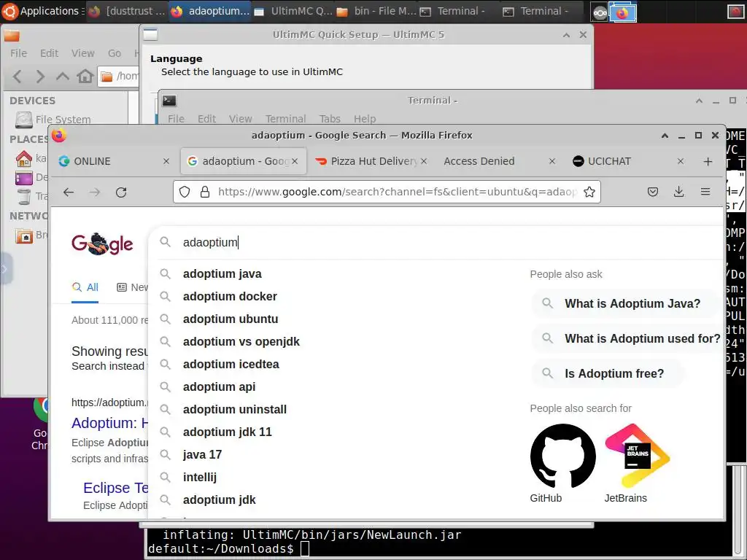Screen dimensions: 747x560
Task: Go to parent folder in file manager
Action: click(63, 76)
